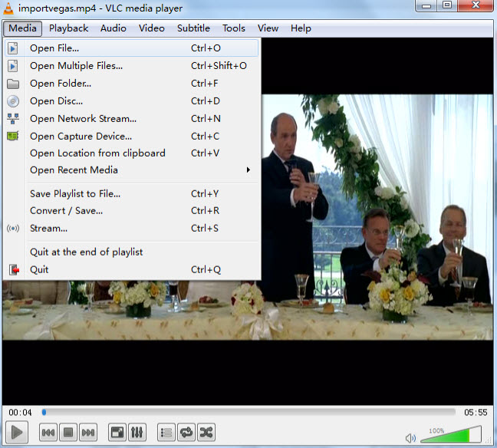Click elapsed time 00:04 label
Screen dimensions: 497x448
click(x=20, y=413)
